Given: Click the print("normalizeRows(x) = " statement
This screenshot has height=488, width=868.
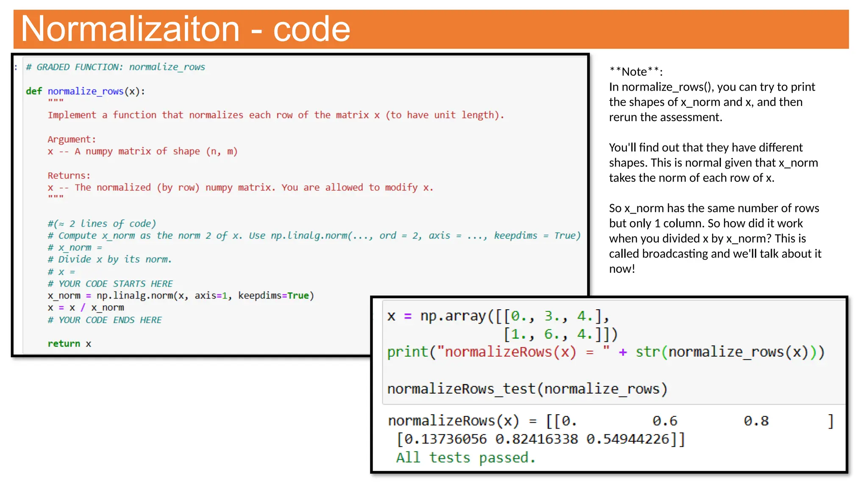Looking at the screenshot, I should coord(606,352).
